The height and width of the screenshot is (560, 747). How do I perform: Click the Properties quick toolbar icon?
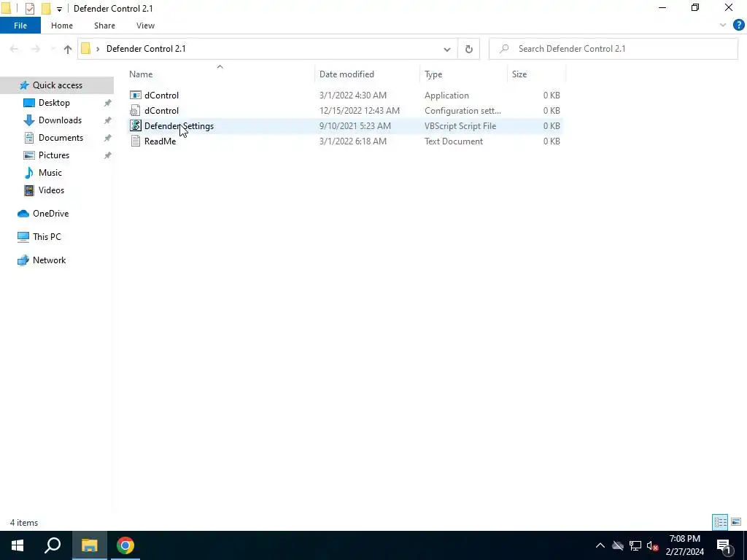tap(29, 9)
